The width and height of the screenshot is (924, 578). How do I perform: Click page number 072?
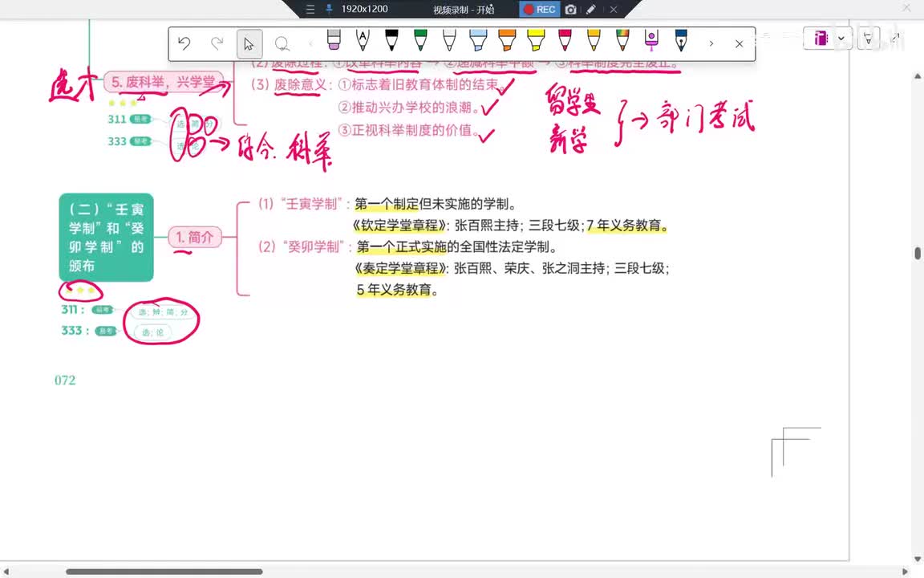point(65,380)
